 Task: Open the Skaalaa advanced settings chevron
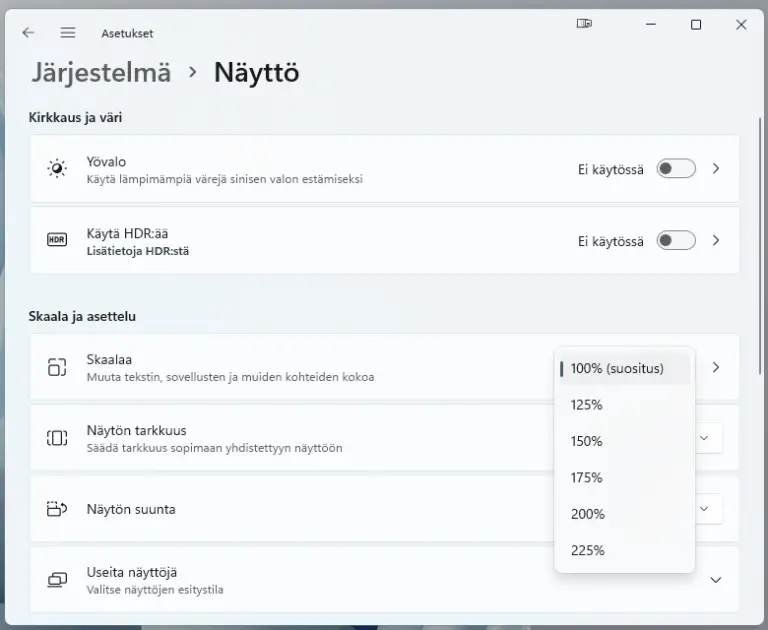pos(716,367)
